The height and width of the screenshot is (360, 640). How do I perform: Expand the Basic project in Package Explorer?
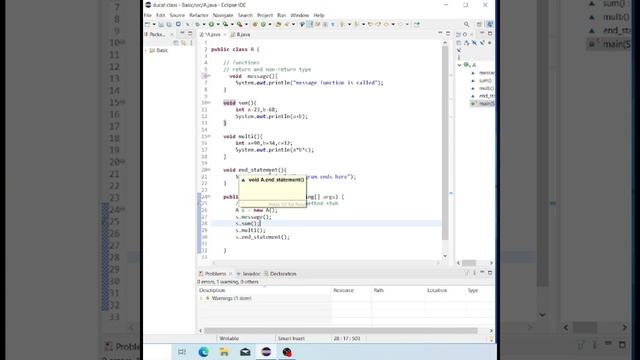click(x=146, y=50)
